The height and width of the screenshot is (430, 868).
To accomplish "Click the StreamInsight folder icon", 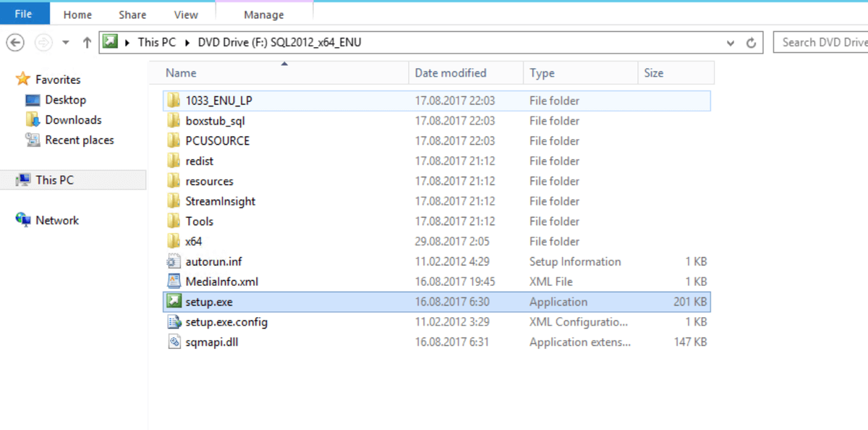I will (174, 201).
